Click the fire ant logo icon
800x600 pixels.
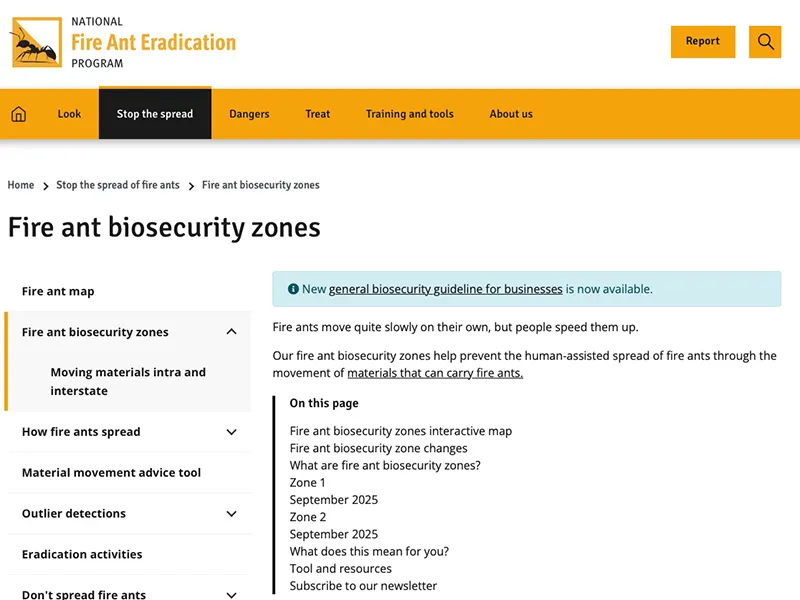tap(36, 43)
